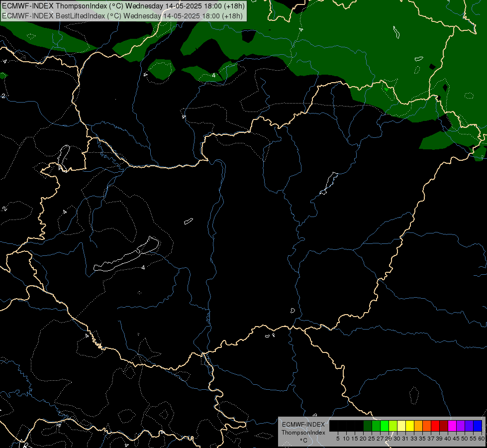487x448 pixels.
Task: Pick the pure yellow 31–33 legend swatch
Action: [410, 426]
